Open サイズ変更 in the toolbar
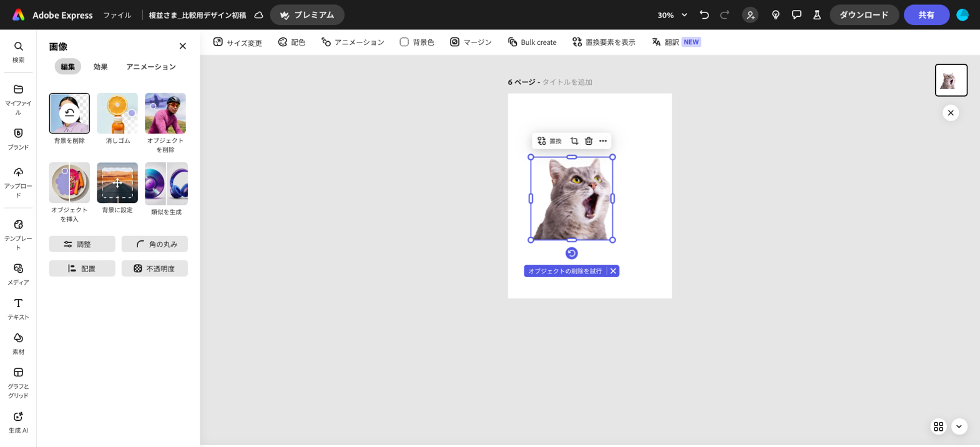Screen dimensions: 980x447 click(237, 42)
